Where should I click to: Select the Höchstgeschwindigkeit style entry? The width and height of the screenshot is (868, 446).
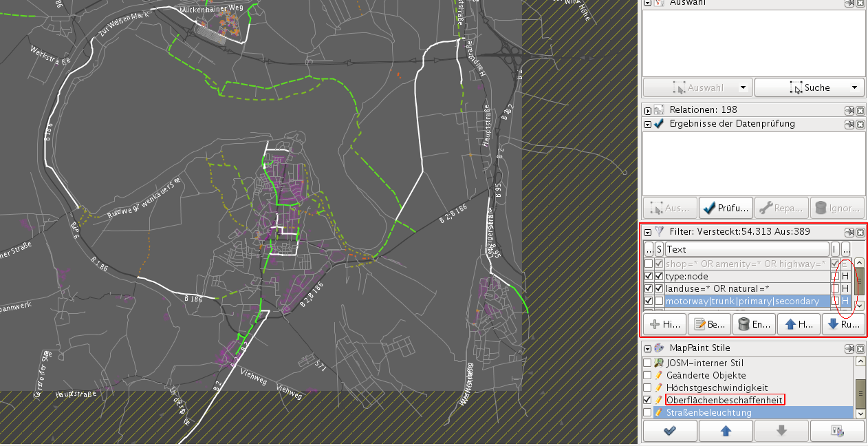pyautogui.click(x=717, y=387)
